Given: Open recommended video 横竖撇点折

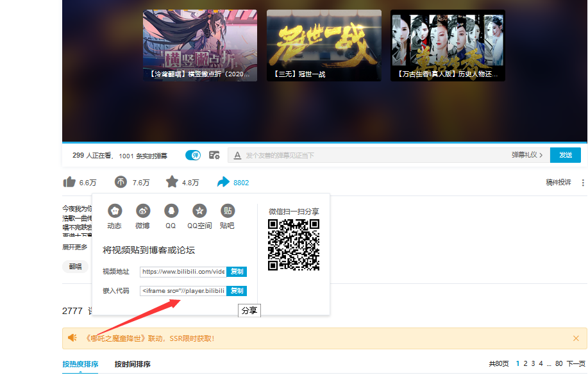Looking at the screenshot, I should pos(200,46).
